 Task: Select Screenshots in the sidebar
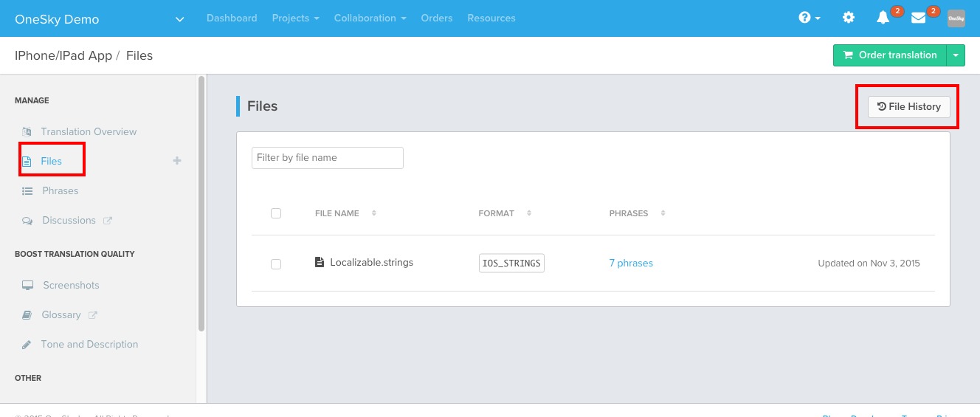(71, 285)
